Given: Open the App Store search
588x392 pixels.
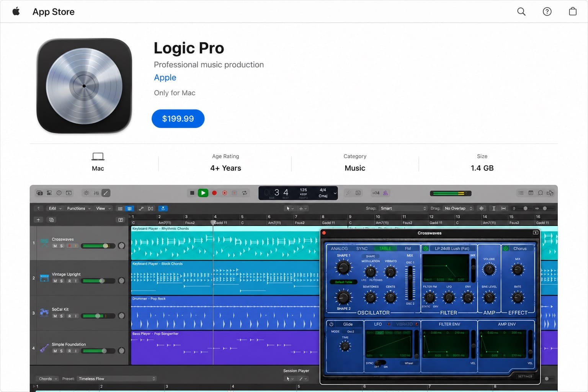Looking at the screenshot, I should point(521,11).
